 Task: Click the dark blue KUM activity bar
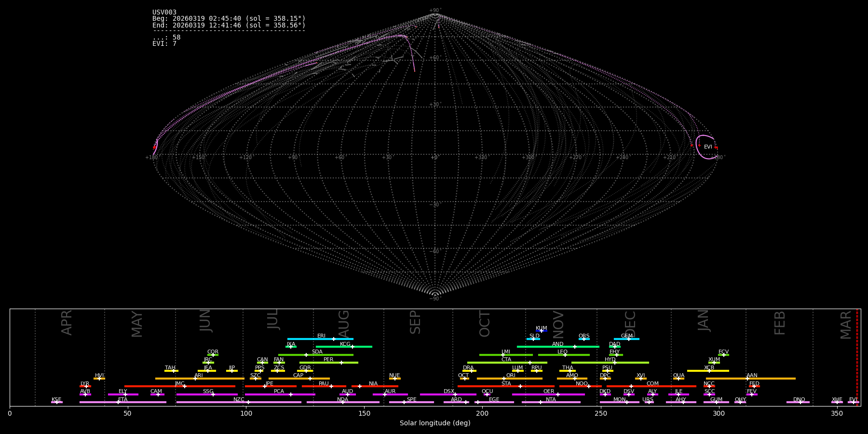tap(542, 331)
